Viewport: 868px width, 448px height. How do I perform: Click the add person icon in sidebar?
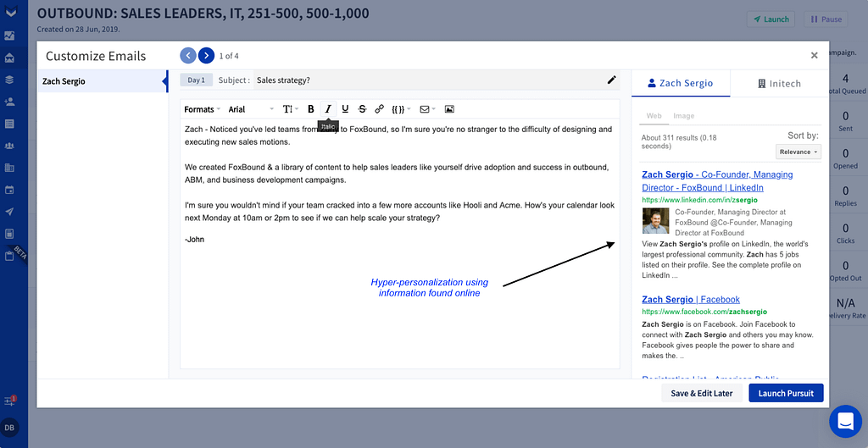pyautogui.click(x=9, y=102)
